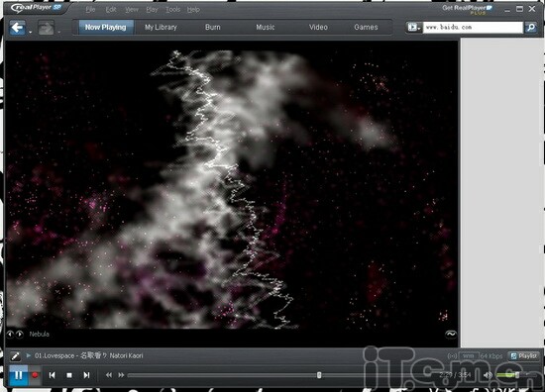Click the playback time display 2:29 / 3:54

tap(455, 375)
